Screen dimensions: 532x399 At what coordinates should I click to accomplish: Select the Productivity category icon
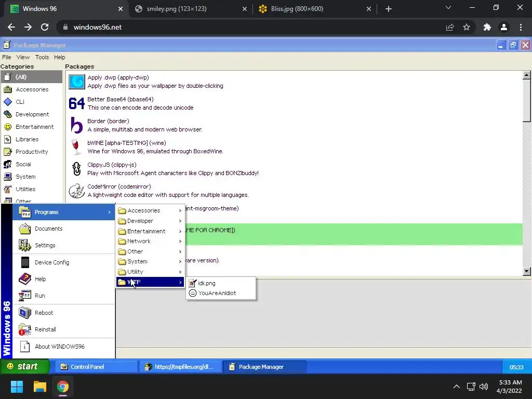[8, 152]
